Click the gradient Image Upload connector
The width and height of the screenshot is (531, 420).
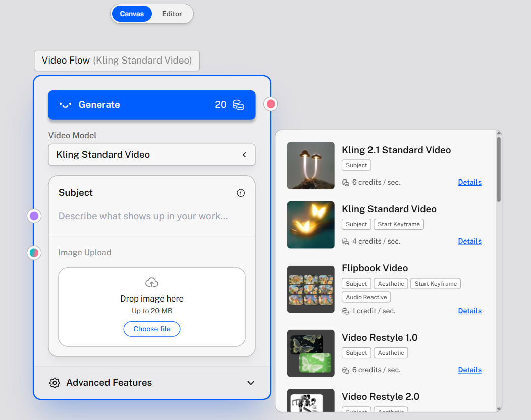coord(34,253)
